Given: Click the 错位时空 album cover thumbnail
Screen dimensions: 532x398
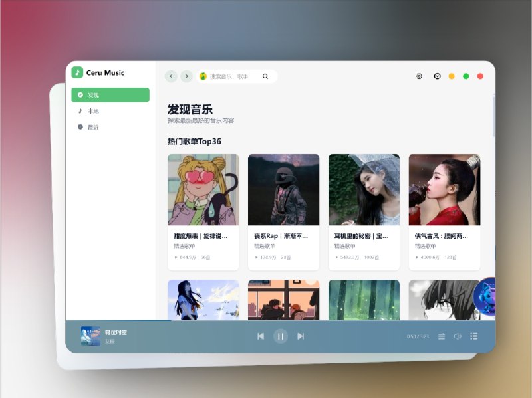Looking at the screenshot, I should click(x=90, y=336).
